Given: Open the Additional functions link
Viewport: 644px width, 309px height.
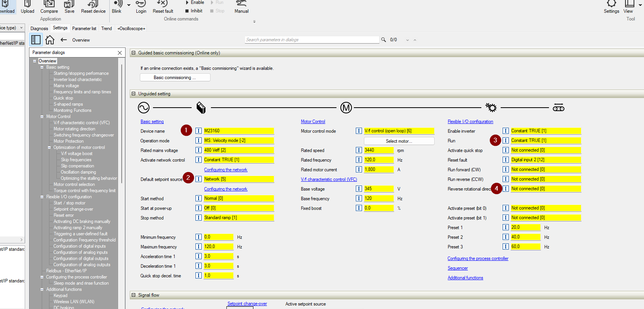Looking at the screenshot, I should click(465, 278).
